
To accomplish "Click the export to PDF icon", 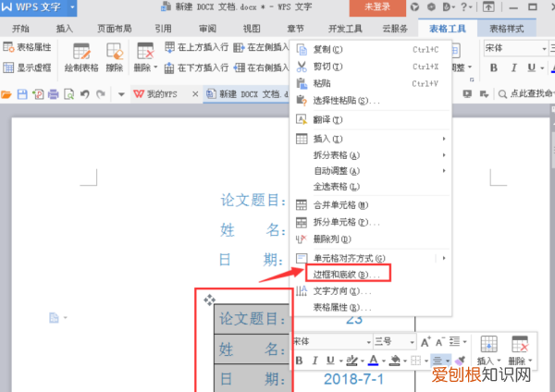I will tap(38, 94).
